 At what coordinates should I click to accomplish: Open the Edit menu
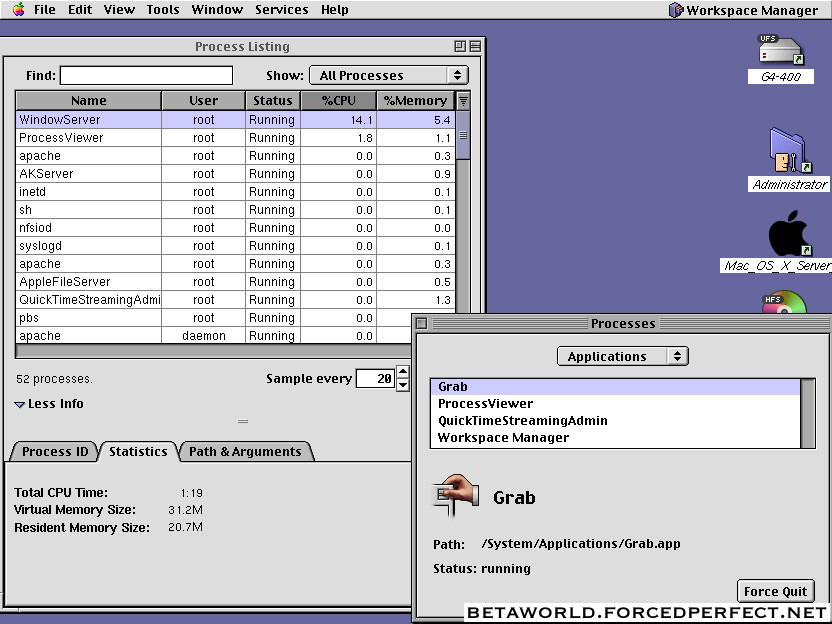(x=80, y=10)
